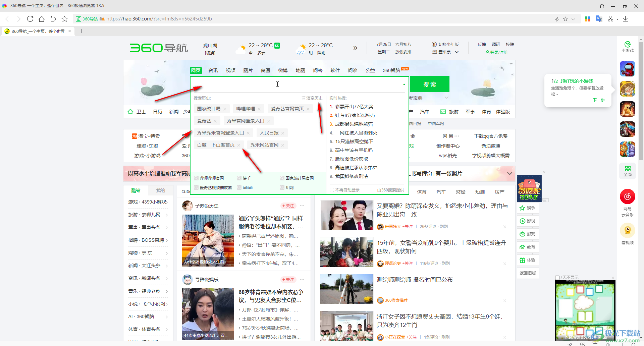Select the 地图 search tab

[x=301, y=70]
